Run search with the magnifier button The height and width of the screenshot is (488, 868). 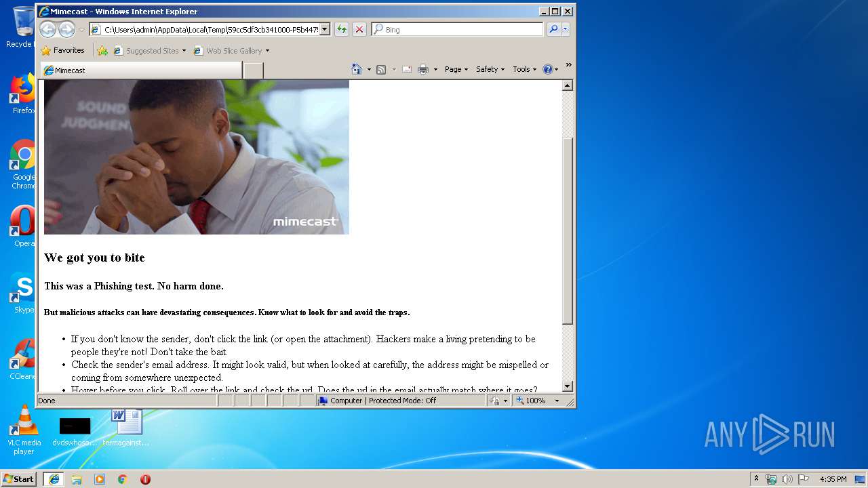pos(553,29)
